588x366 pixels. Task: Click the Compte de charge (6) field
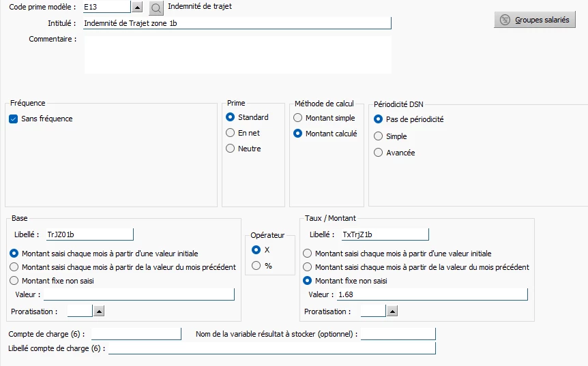point(136,334)
